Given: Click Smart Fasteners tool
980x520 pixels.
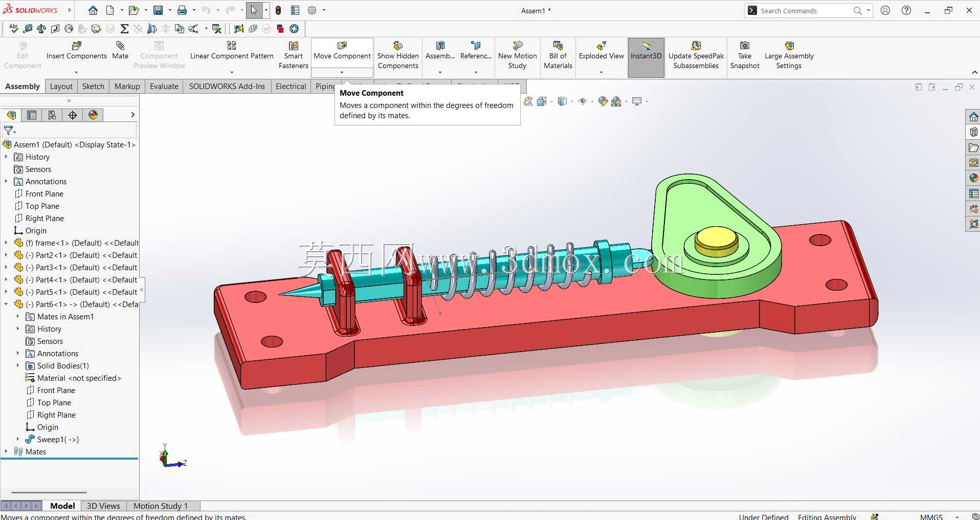Looking at the screenshot, I should click(294, 55).
